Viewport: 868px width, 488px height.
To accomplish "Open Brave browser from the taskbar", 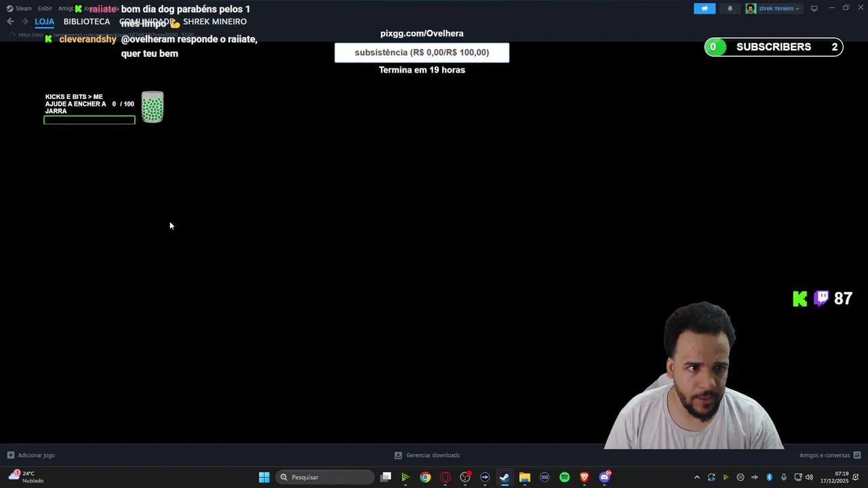I will tap(584, 477).
